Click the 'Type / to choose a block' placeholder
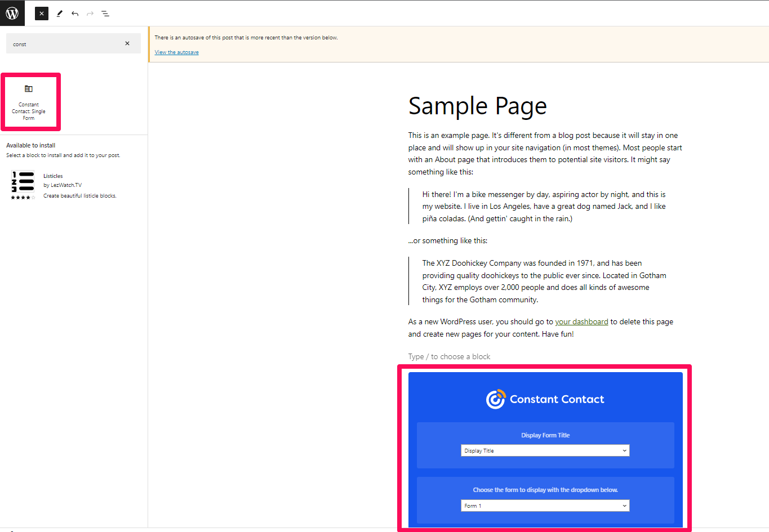Viewport: 769px width, 532px height. tap(449, 357)
